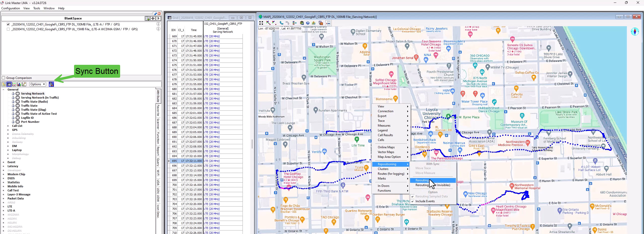Click the Time column header in grid
644x234 pixels.
click(194, 30)
